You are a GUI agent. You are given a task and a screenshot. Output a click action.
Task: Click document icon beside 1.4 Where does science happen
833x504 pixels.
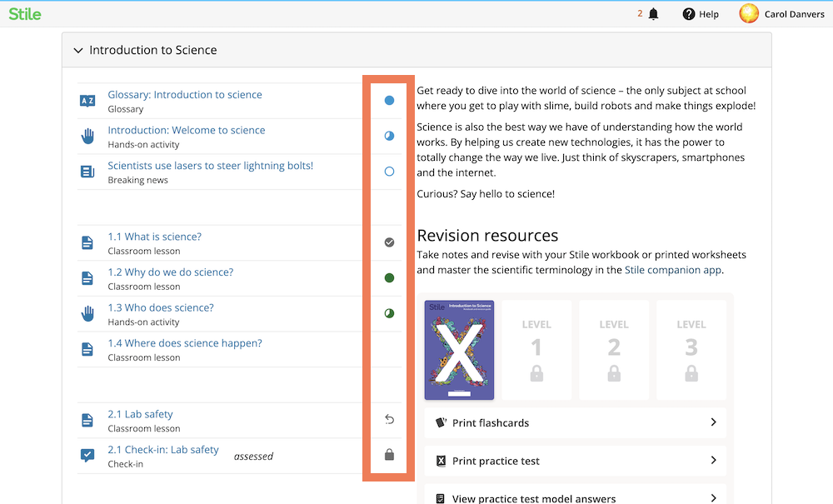tap(87, 349)
